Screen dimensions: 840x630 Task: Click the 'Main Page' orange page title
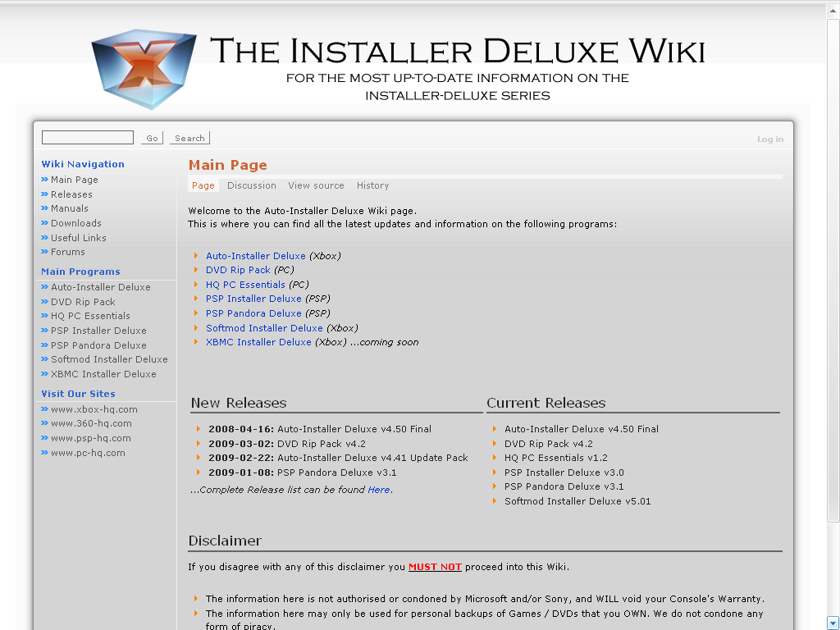[228, 165]
